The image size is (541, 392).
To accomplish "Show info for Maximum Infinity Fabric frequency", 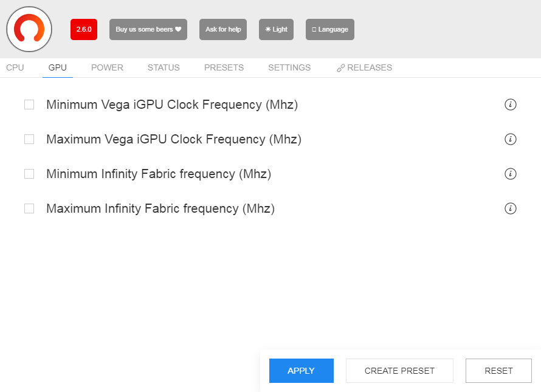I will pos(511,208).
